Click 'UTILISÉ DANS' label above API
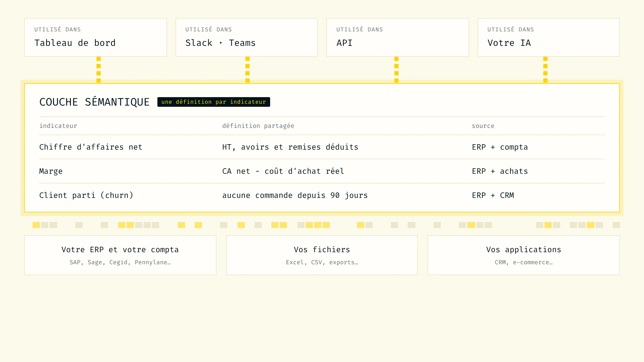Viewport: 644px width, 362px height. (x=360, y=29)
